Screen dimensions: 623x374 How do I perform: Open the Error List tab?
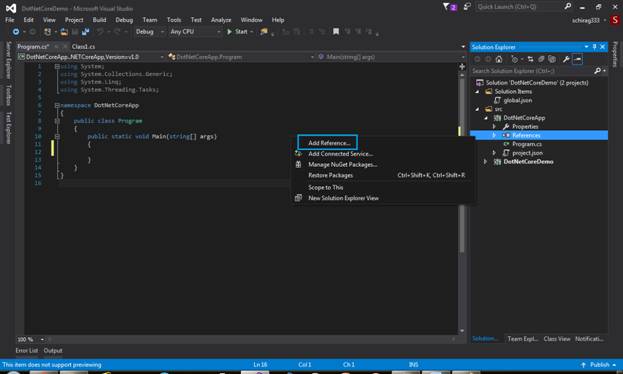(27, 351)
